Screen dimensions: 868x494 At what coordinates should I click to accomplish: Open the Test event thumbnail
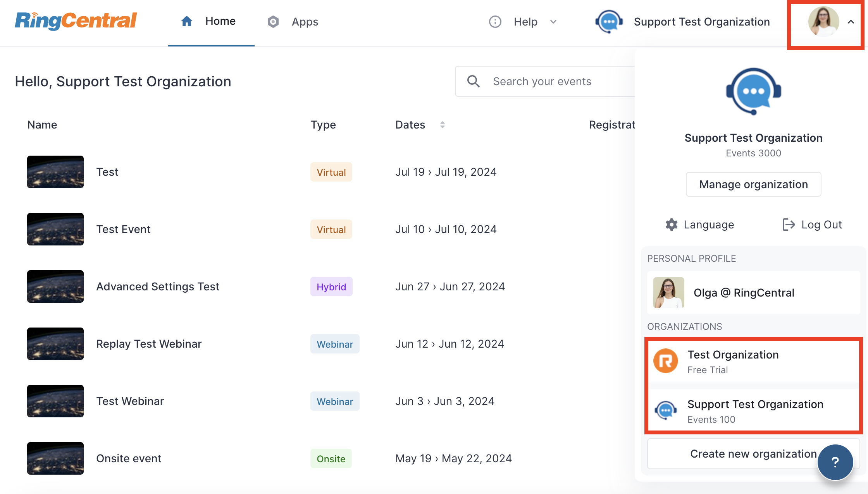pos(55,172)
